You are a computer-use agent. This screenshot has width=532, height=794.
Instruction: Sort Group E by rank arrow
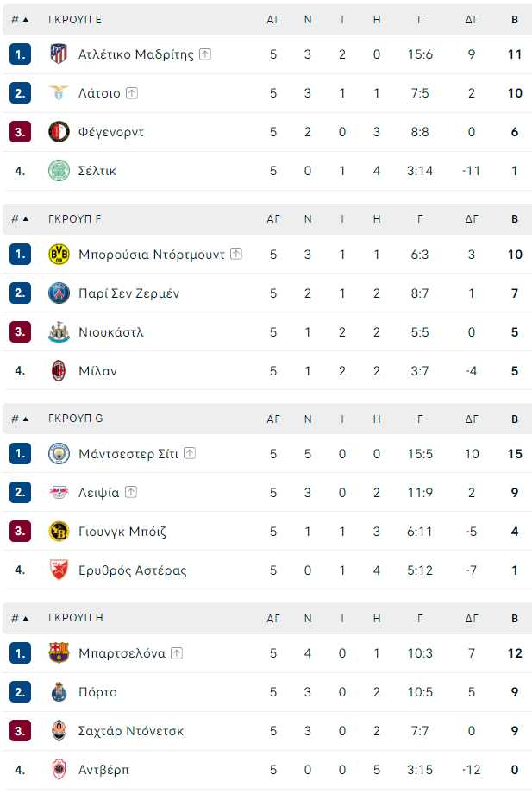26,20
